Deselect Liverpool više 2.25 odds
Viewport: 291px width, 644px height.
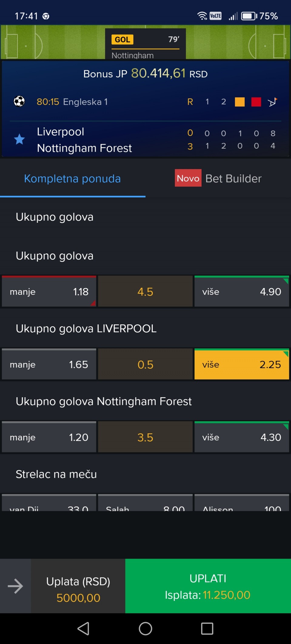242,364
